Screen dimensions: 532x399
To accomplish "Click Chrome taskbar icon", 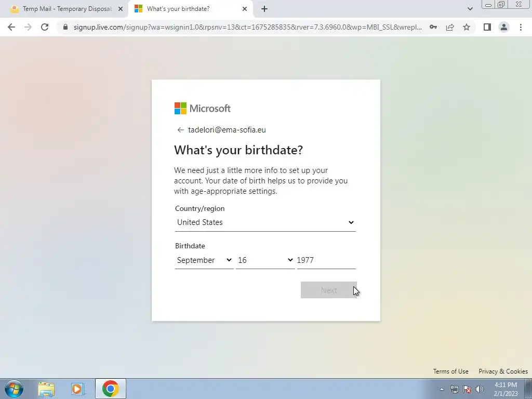I will (111, 389).
